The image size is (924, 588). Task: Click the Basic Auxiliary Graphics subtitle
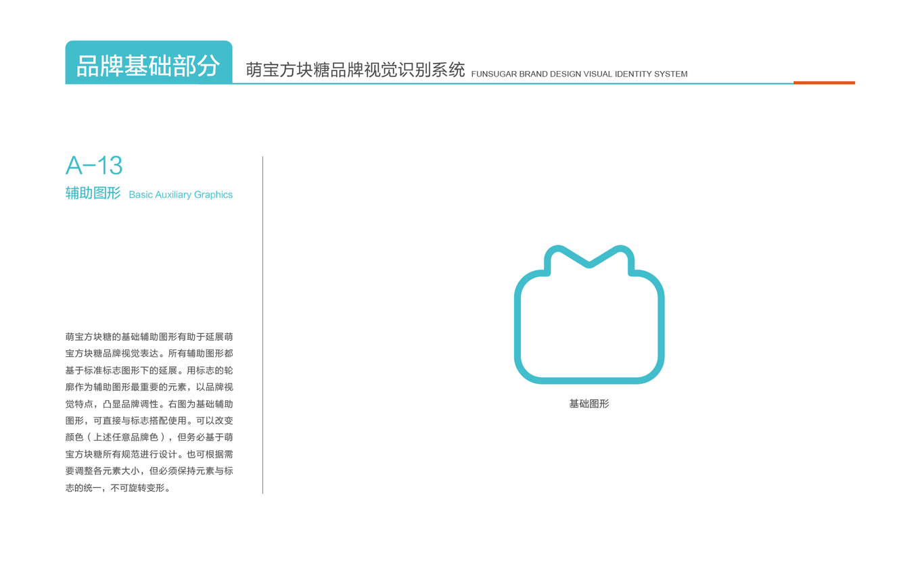click(x=181, y=195)
